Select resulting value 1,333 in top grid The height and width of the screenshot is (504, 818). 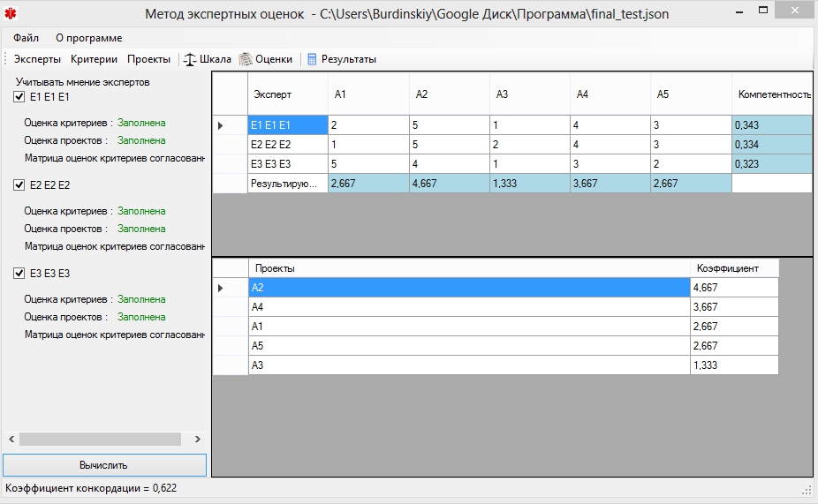(x=529, y=184)
